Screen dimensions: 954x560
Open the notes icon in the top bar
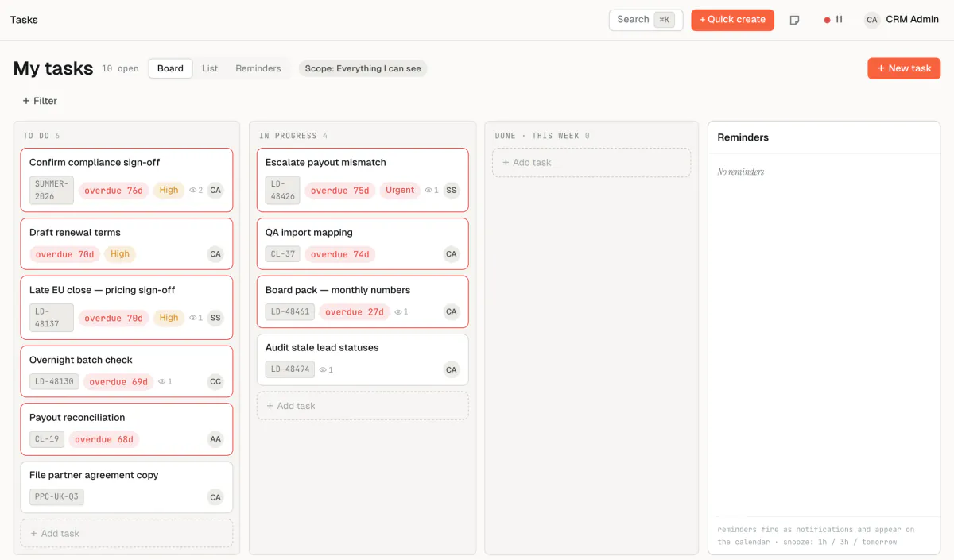[794, 20]
